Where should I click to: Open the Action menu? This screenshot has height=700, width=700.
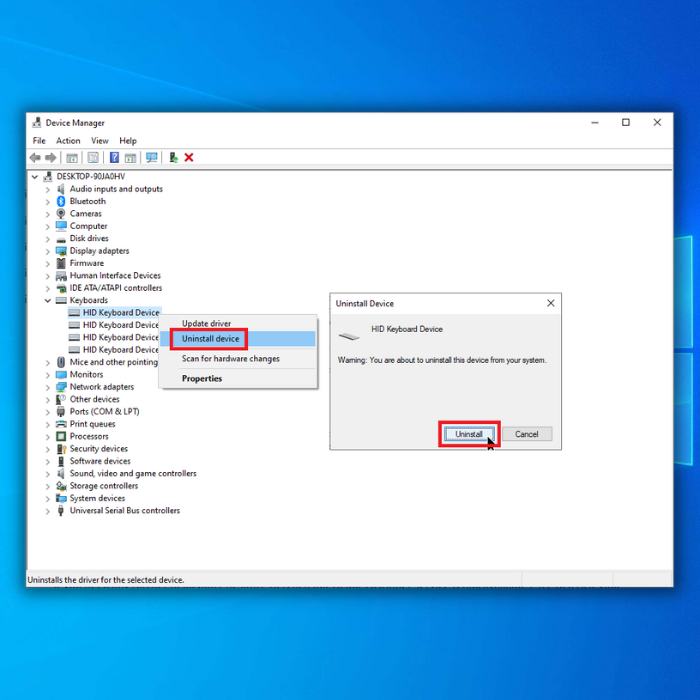click(x=68, y=141)
